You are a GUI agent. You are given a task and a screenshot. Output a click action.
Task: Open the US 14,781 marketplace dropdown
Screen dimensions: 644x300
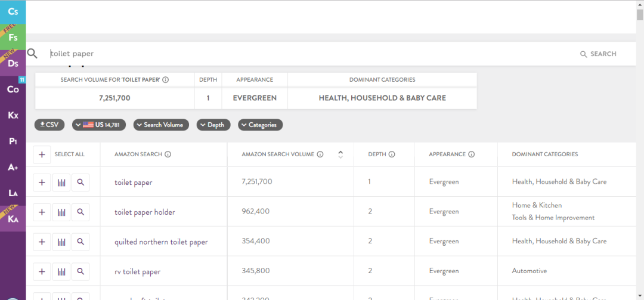(x=98, y=125)
